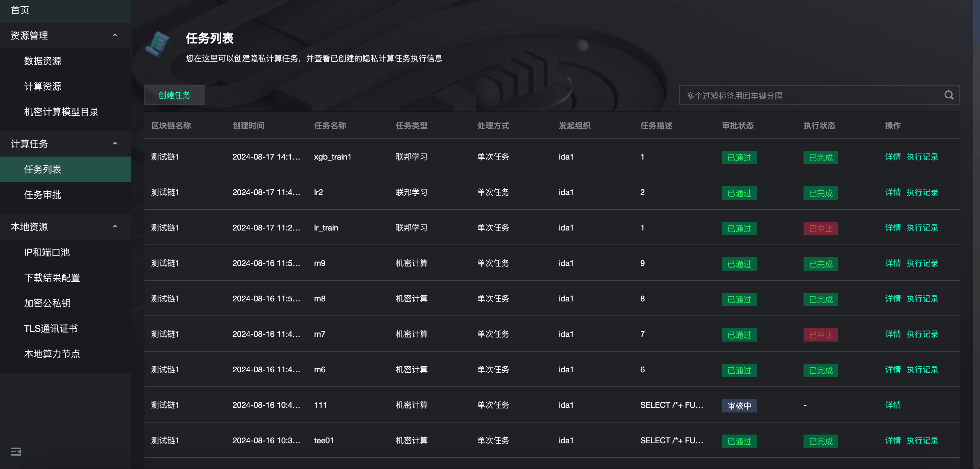Go to 数据资源 in the sidebar

pos(42,61)
